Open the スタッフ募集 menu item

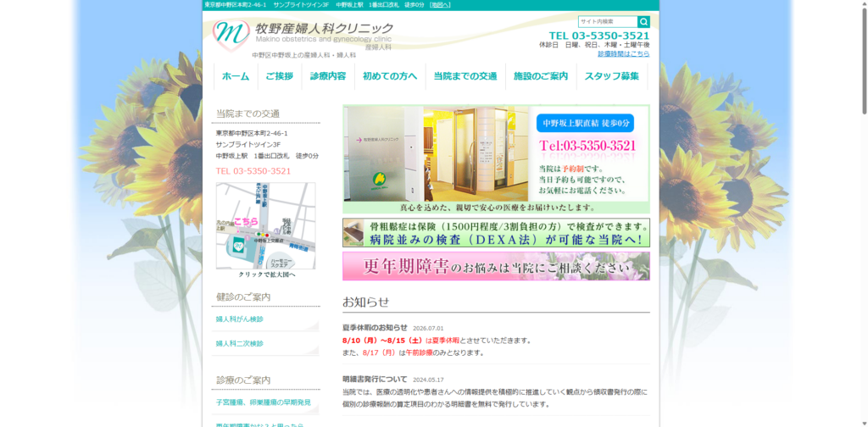coord(612,76)
